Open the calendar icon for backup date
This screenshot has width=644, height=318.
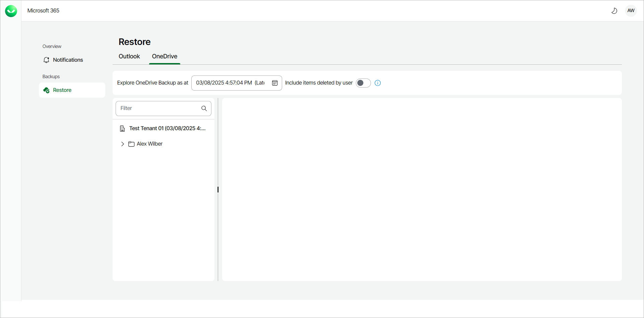(x=275, y=83)
